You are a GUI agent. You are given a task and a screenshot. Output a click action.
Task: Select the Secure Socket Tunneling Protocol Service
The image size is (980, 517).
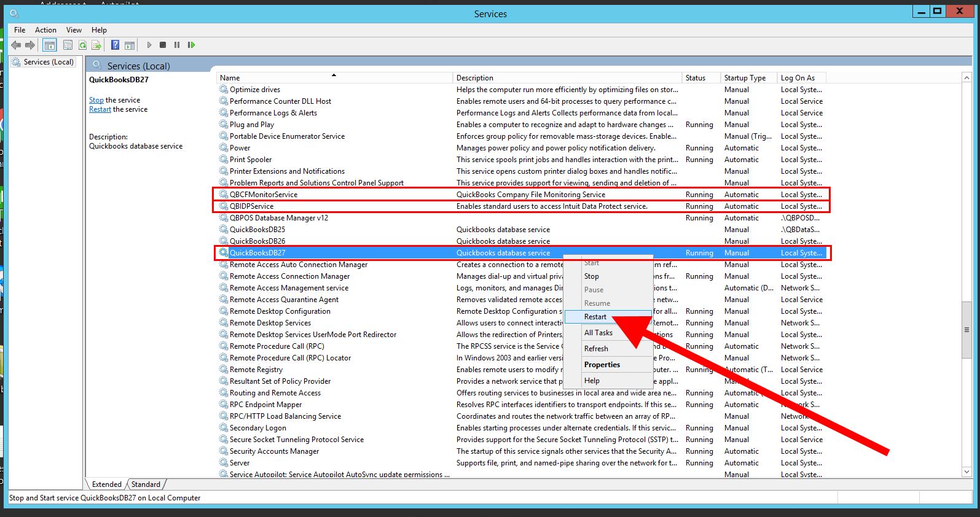522,440
